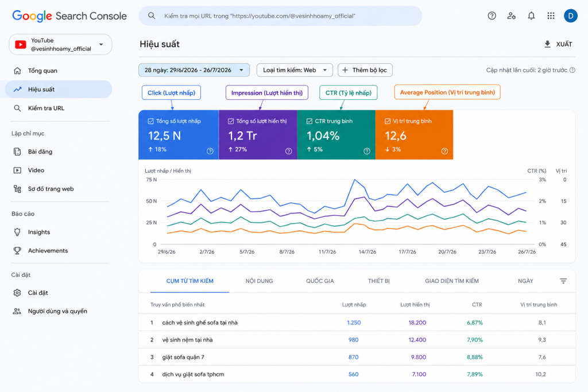Select query row dịch vụ giặt sofa tphcm

pyautogui.click(x=357, y=374)
